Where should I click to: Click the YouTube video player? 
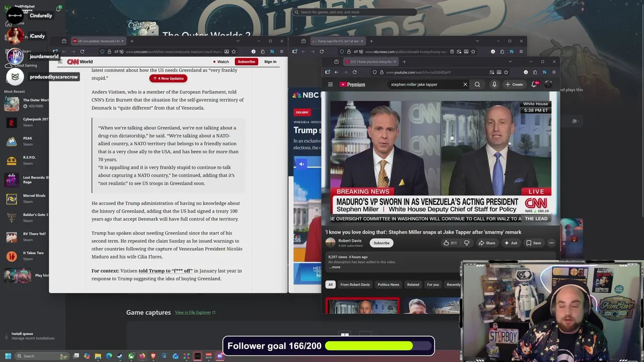(x=440, y=158)
